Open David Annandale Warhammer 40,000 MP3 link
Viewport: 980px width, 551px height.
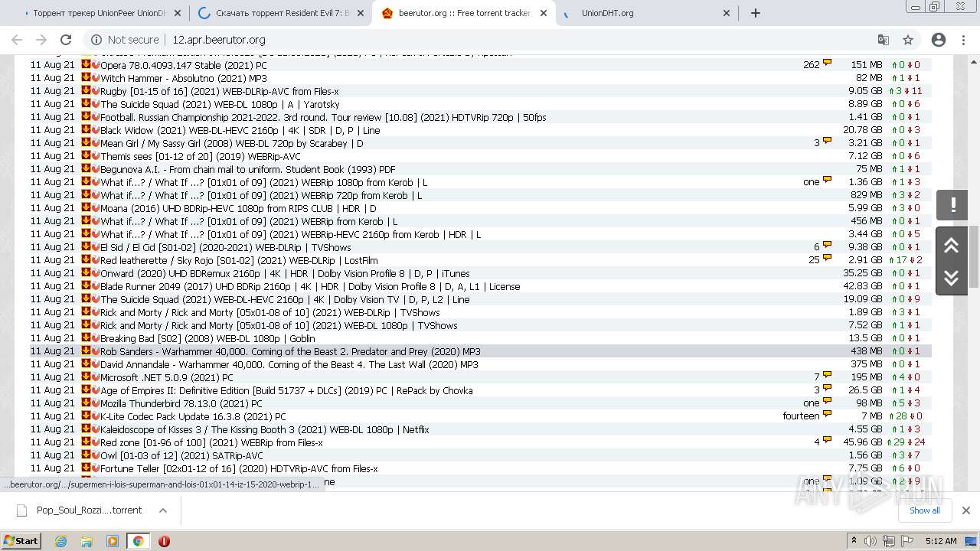tap(289, 364)
